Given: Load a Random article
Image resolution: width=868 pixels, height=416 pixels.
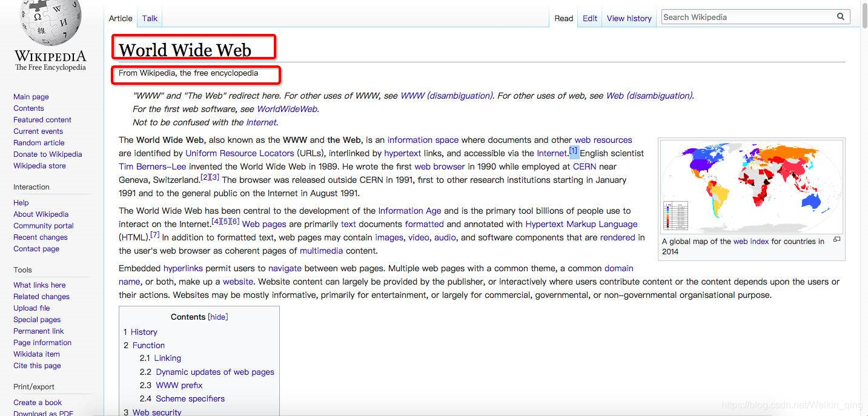Looking at the screenshot, I should click(39, 143).
